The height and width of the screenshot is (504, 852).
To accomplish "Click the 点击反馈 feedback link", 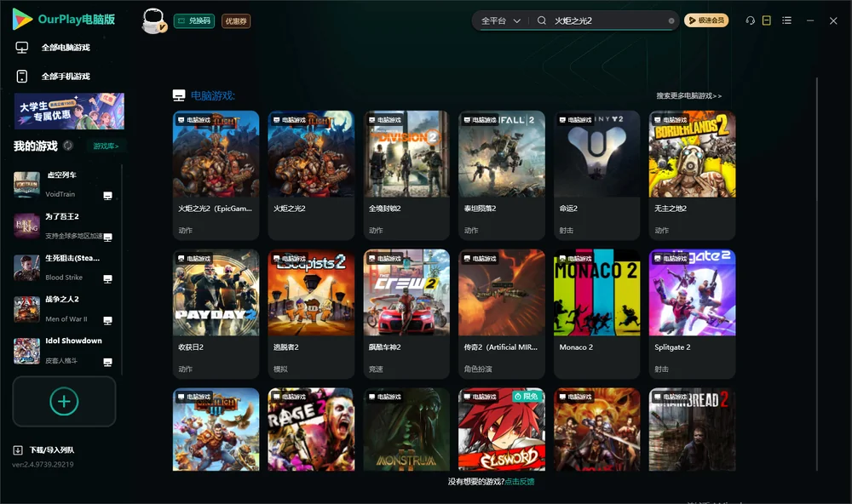I will (x=520, y=481).
